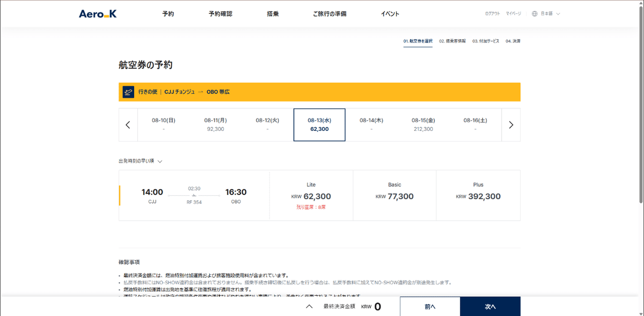Click the 次へ button
This screenshot has height=316, width=644.
click(490, 306)
